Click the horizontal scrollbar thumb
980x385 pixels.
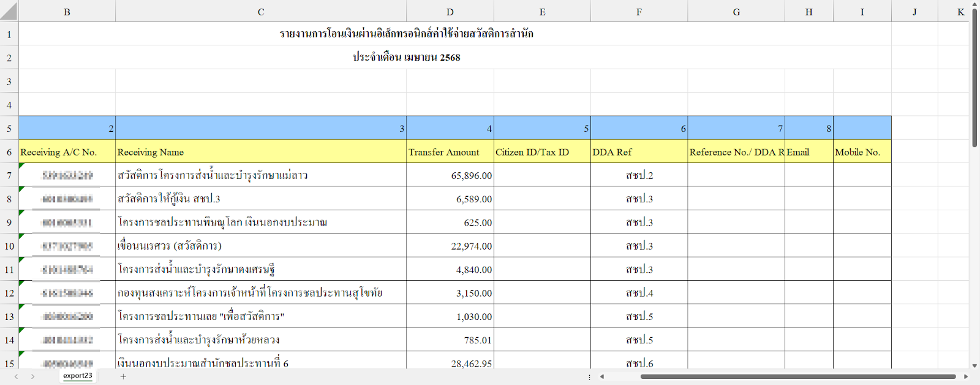[x=798, y=376]
